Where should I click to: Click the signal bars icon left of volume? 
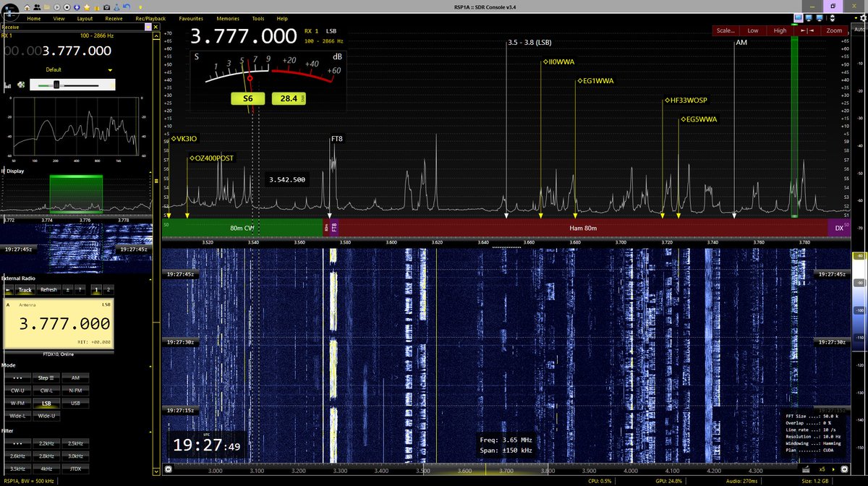click(x=7, y=85)
